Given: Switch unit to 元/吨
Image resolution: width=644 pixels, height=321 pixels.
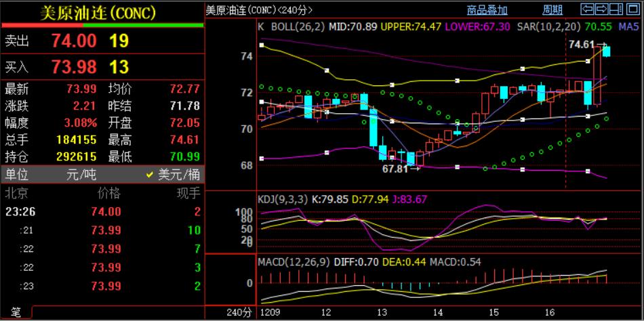Looking at the screenshot, I should click(81, 175).
